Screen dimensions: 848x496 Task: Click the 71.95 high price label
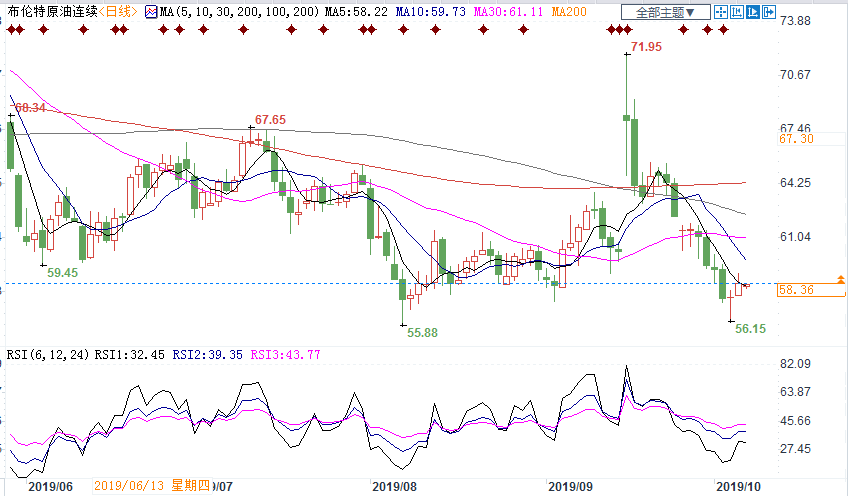coord(646,47)
